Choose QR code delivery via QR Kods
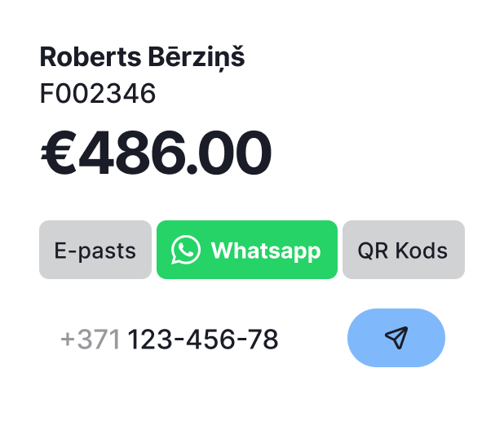The image size is (504, 426). [404, 250]
